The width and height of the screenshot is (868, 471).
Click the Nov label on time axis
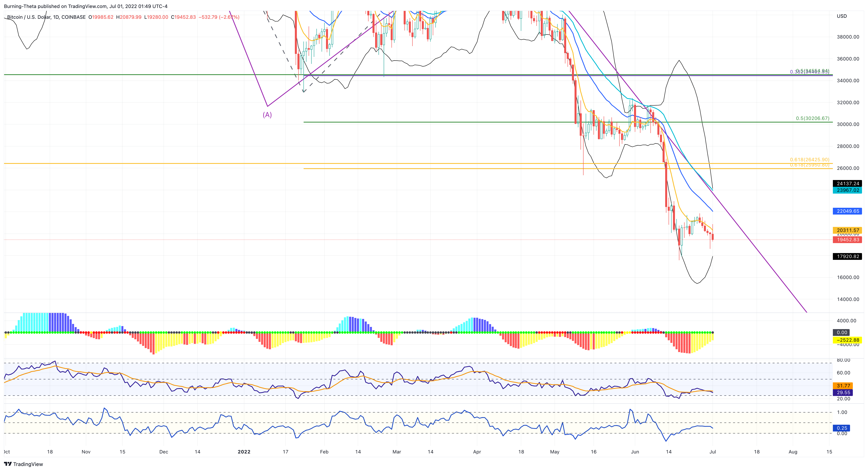86,452
